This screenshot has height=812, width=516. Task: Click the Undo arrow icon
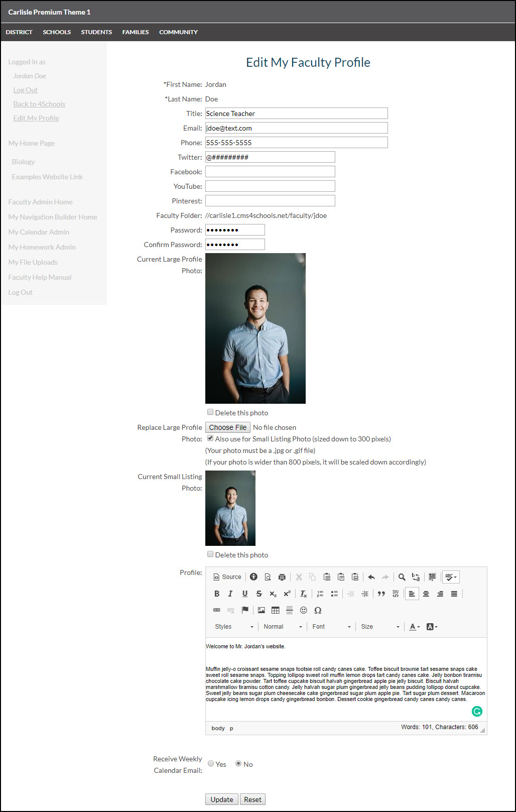coord(371,577)
